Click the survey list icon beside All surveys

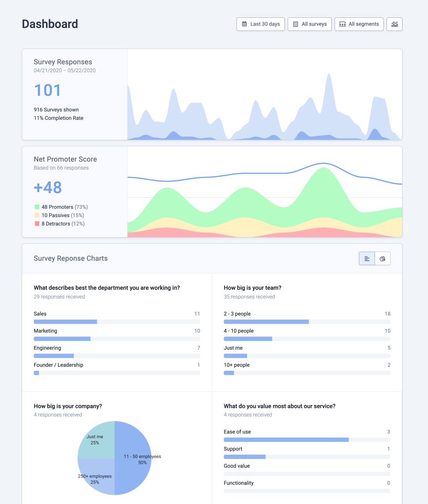coord(296,24)
